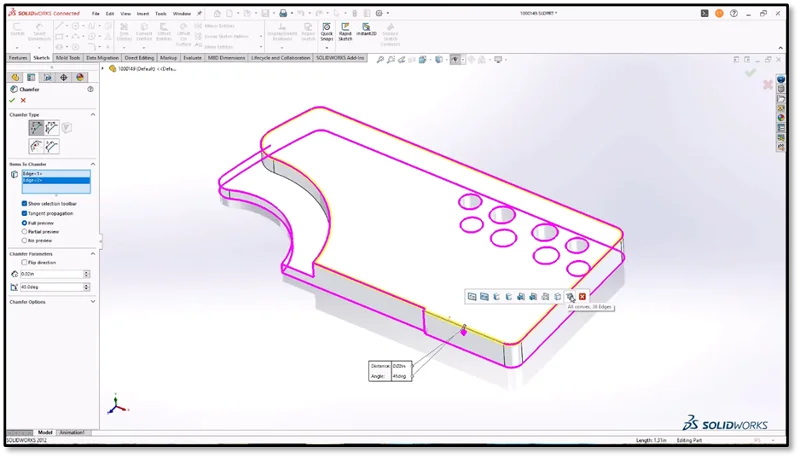This screenshot has height=458, width=800.
Task: Confirm chamfer with green checkmark in panel
Action: click(12, 100)
